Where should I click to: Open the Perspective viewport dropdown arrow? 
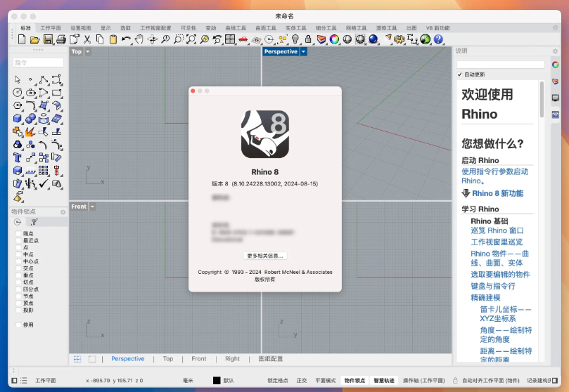[303, 51]
